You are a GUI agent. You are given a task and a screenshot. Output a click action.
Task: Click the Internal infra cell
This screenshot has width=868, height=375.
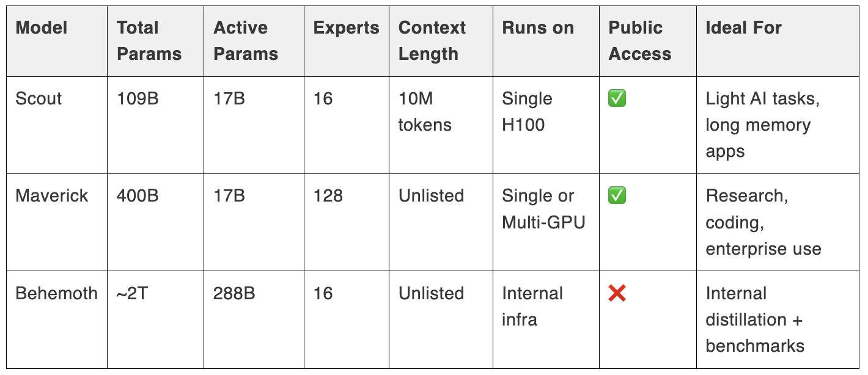point(546,319)
